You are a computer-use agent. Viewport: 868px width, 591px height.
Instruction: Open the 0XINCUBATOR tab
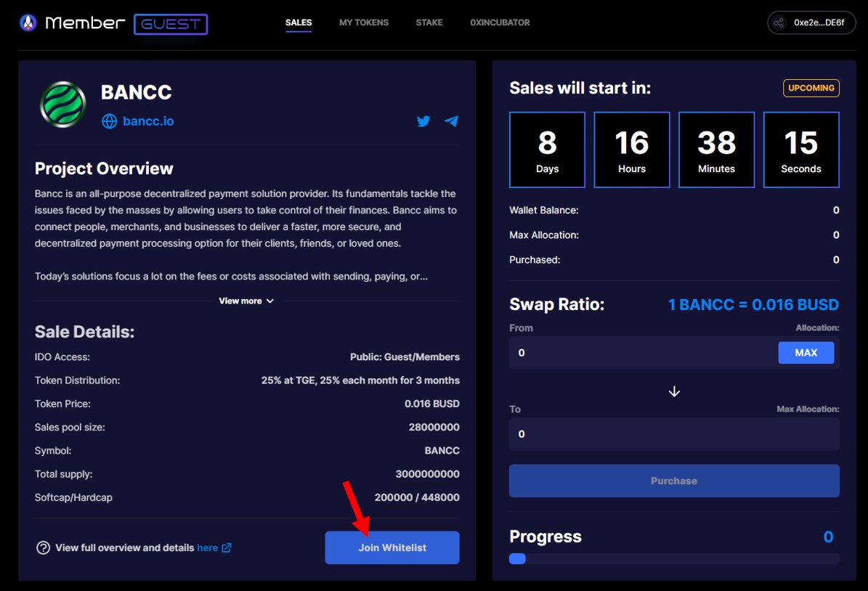[500, 23]
